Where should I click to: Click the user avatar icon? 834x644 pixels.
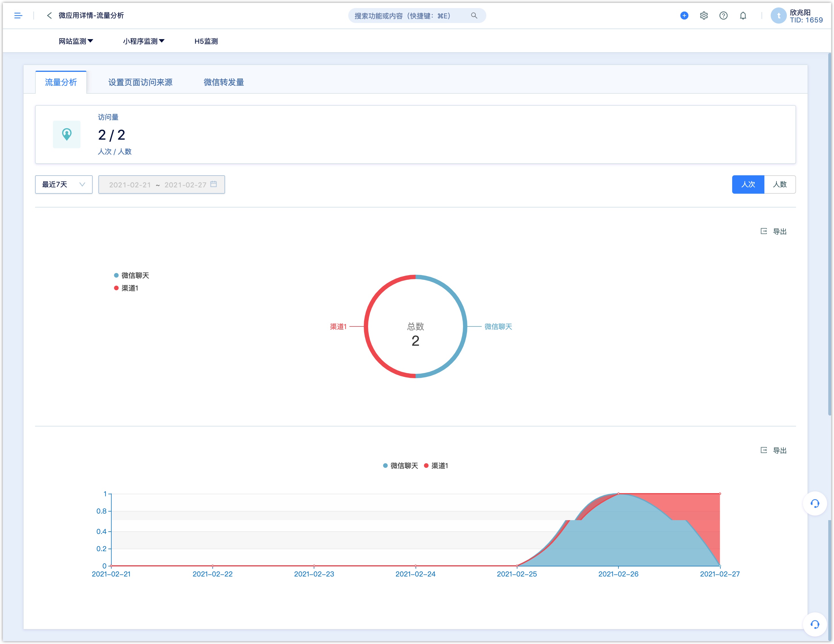pos(778,16)
